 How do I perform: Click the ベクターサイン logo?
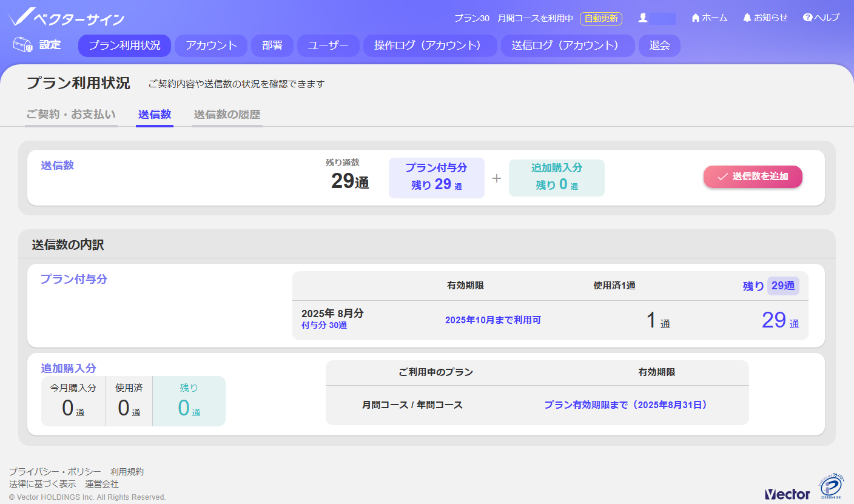pos(67,18)
